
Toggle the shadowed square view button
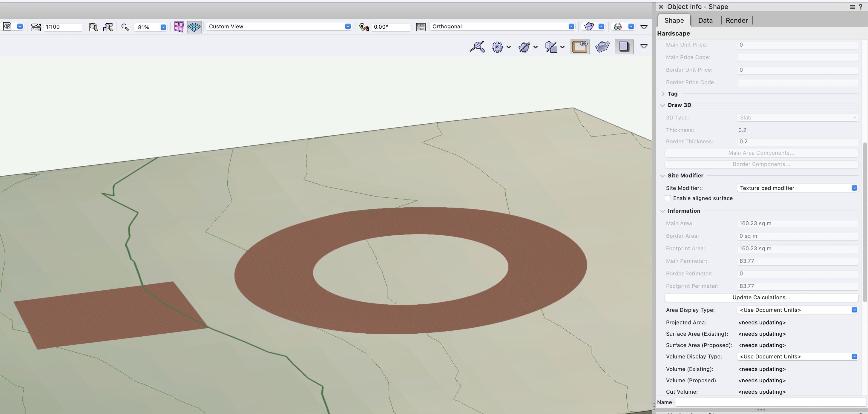tap(624, 47)
